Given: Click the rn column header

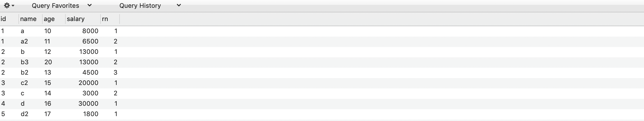Looking at the screenshot, I should [110, 19].
